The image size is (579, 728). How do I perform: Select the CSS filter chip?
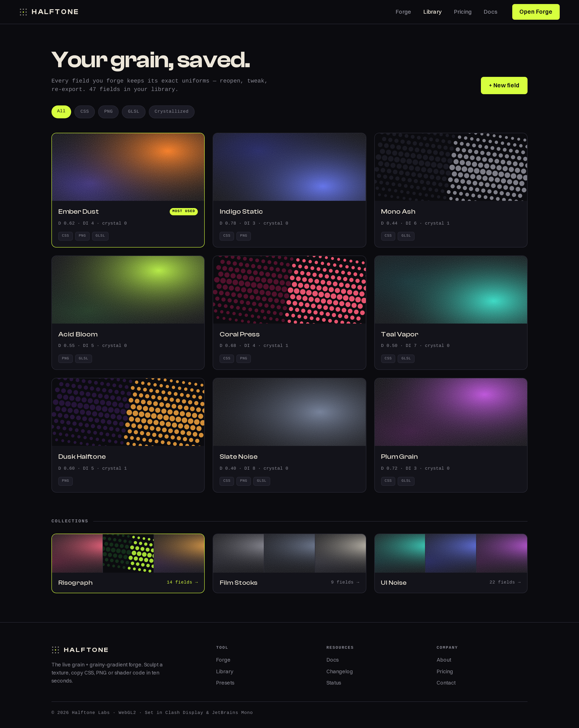85,112
